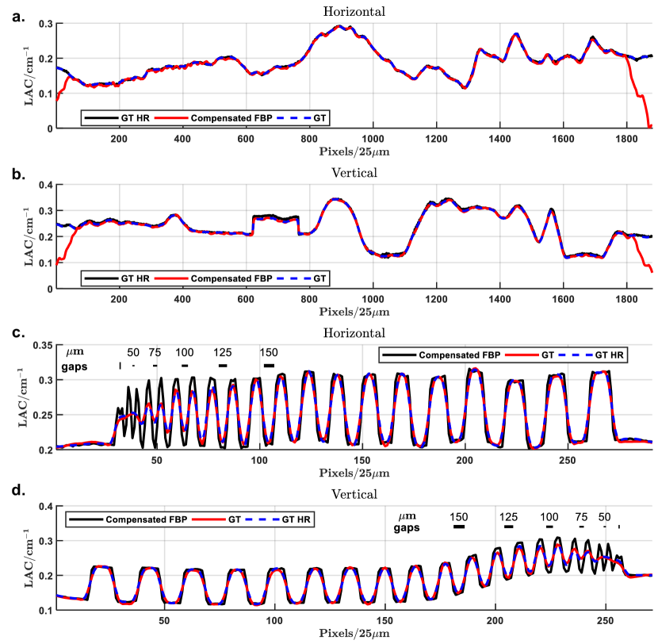The height and width of the screenshot is (644, 658).
Task: Click the "Pixels/25μm" x-axis label of panel a
Action: coord(354,151)
